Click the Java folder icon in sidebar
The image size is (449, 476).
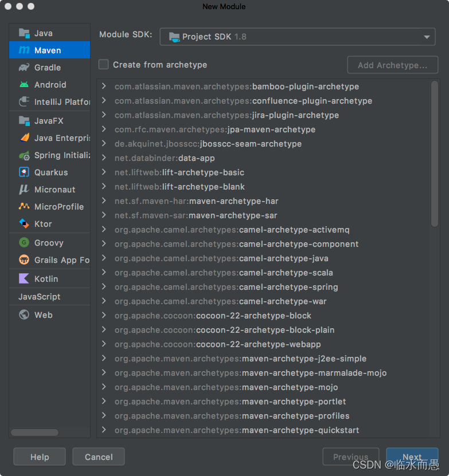pyautogui.click(x=24, y=33)
